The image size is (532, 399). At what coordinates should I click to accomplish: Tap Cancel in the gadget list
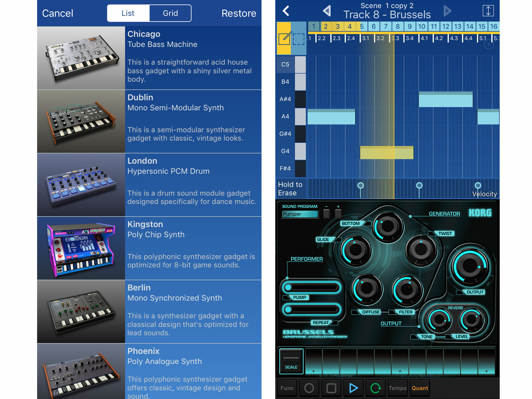(57, 13)
